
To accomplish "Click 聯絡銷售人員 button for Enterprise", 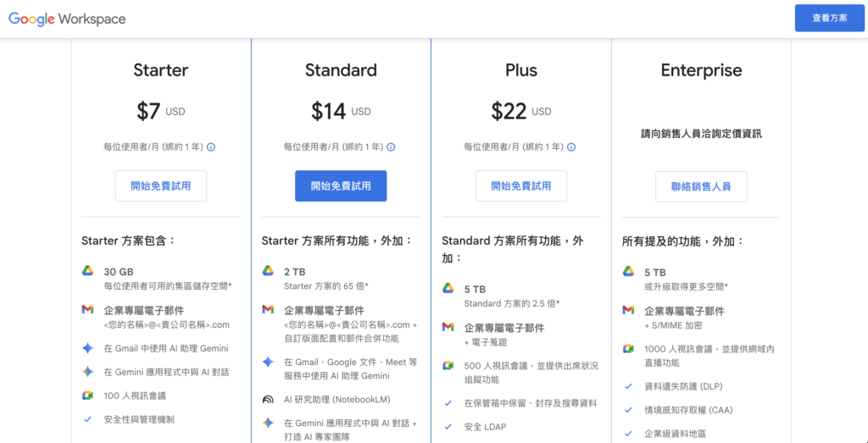I will tap(701, 186).
